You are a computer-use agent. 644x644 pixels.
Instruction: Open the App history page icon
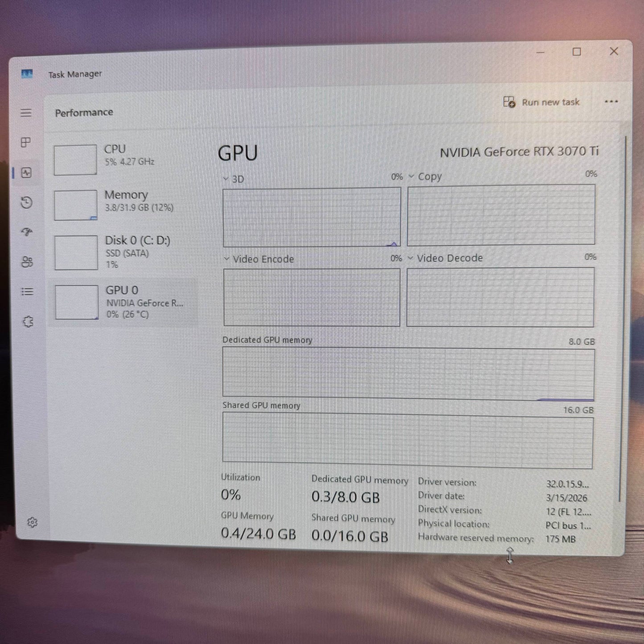click(x=27, y=203)
